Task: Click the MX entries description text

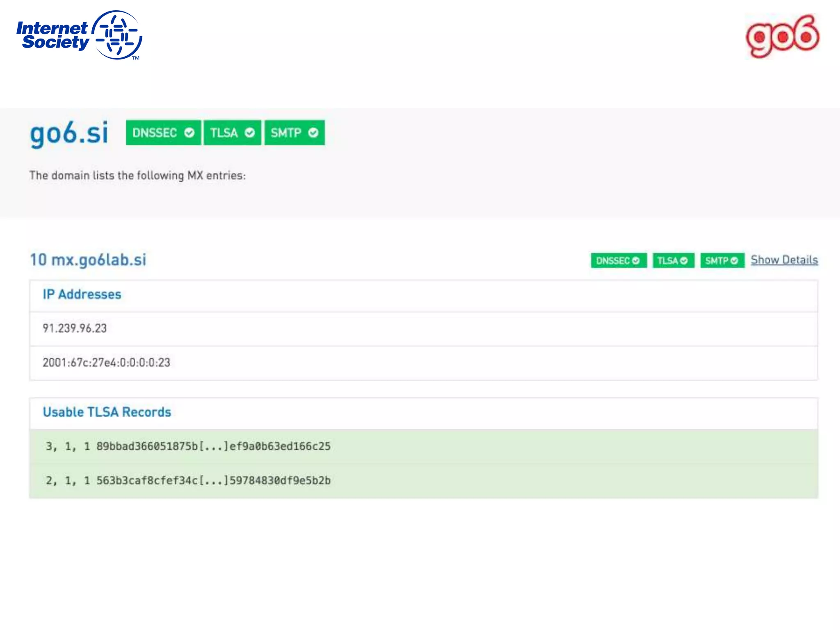Action: click(x=137, y=176)
